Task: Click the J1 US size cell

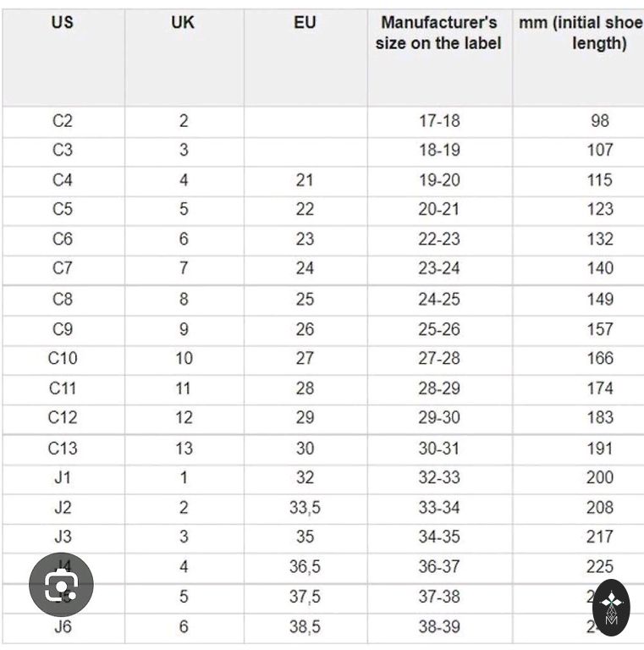Action: (63, 478)
